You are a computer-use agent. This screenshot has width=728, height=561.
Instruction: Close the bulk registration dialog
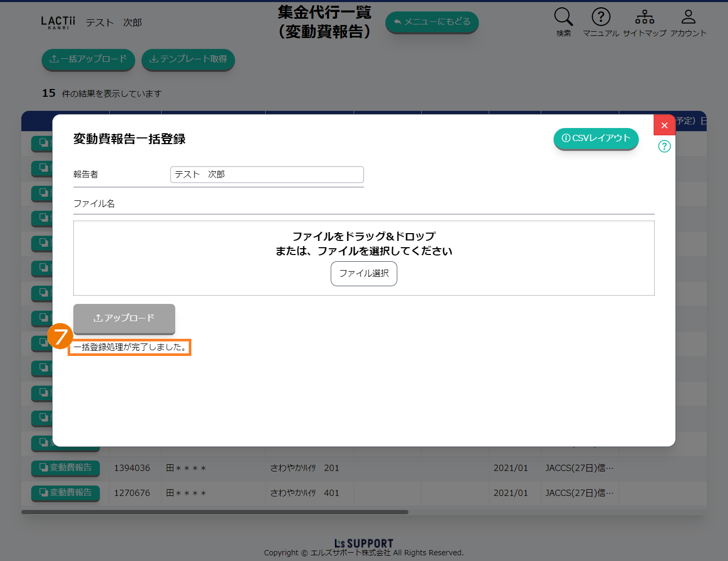click(664, 125)
